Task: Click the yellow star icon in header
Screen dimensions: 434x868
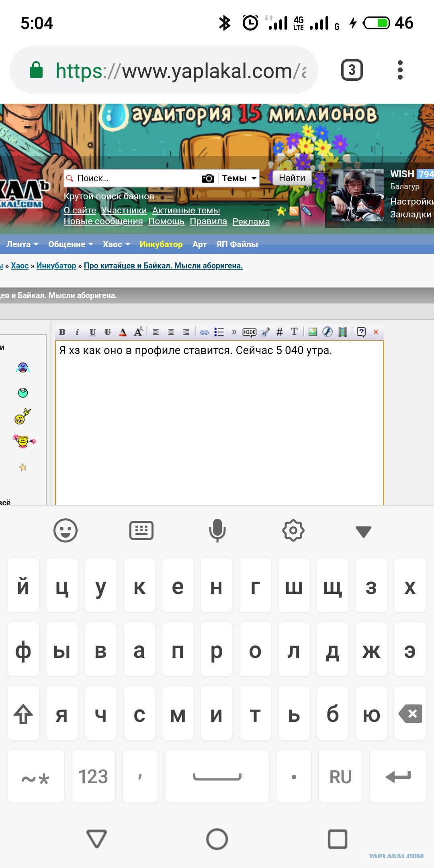Action: [281, 211]
